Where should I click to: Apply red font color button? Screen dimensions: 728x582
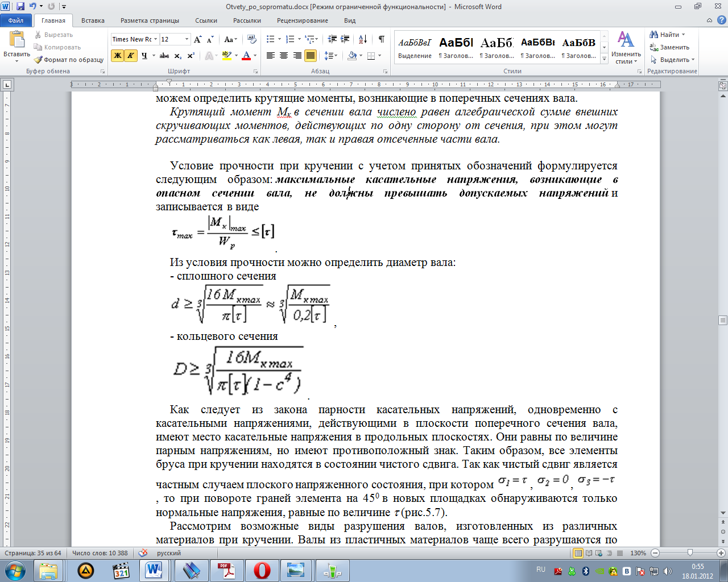coord(246,56)
